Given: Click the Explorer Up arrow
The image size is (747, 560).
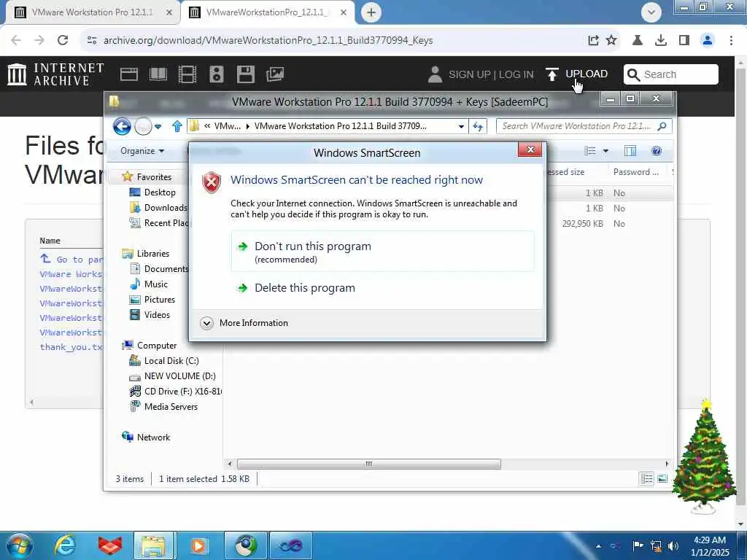Looking at the screenshot, I should coord(177,126).
